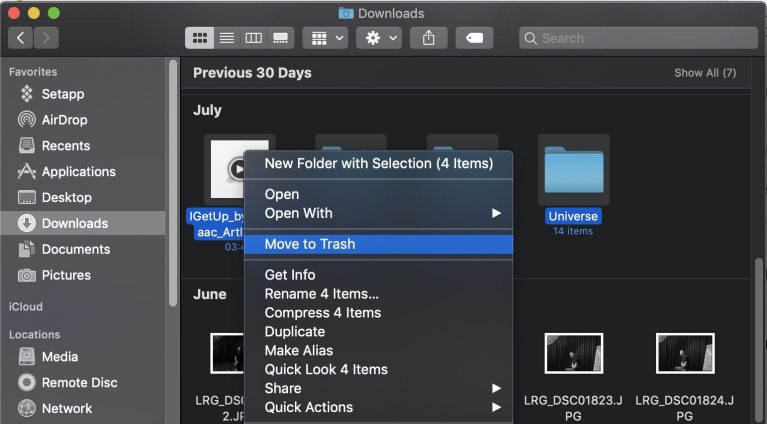Choose Open in the context menu
The width and height of the screenshot is (767, 424).
(x=379, y=194)
